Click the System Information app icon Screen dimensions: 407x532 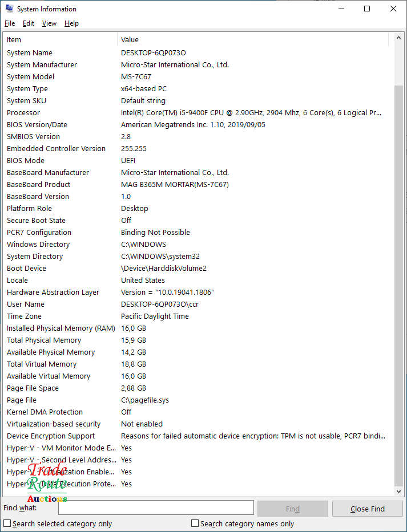(9, 9)
